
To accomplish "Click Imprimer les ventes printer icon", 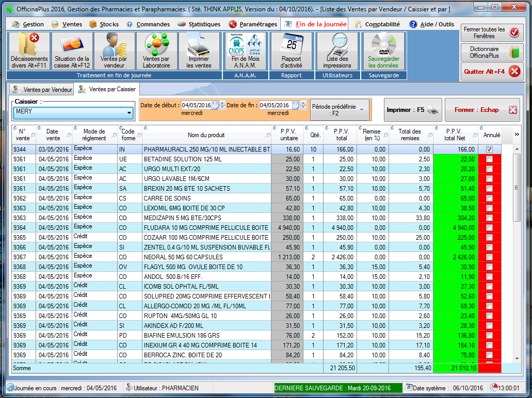I will coord(199,51).
